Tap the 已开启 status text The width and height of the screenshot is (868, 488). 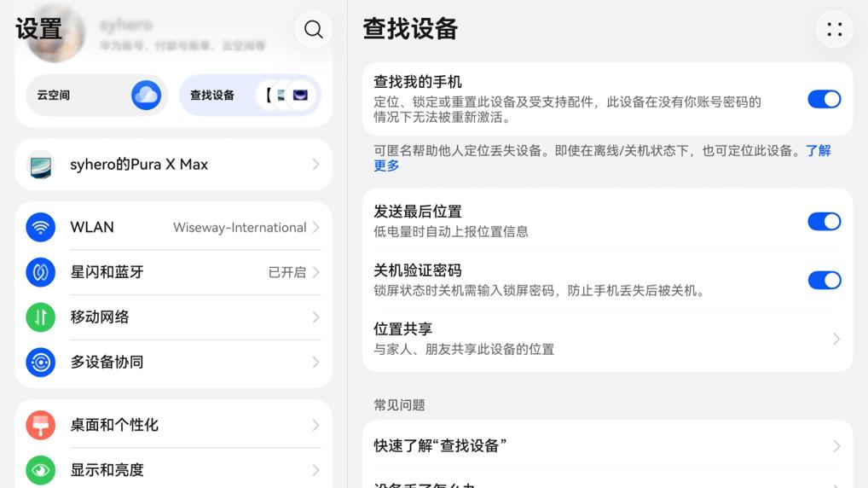(286, 272)
